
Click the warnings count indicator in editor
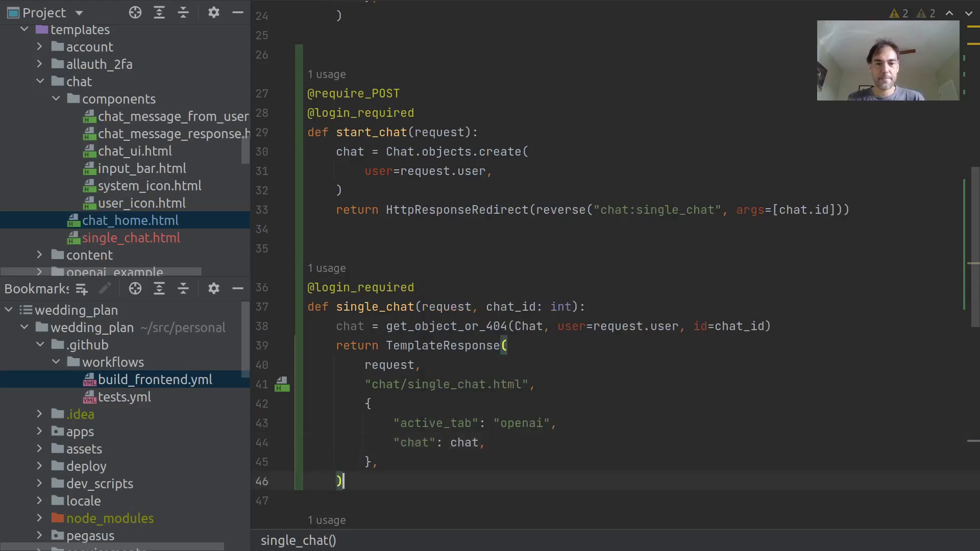pos(899,14)
